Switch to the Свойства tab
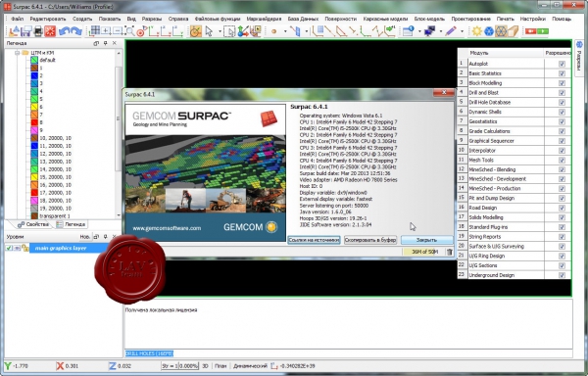 pos(33,224)
